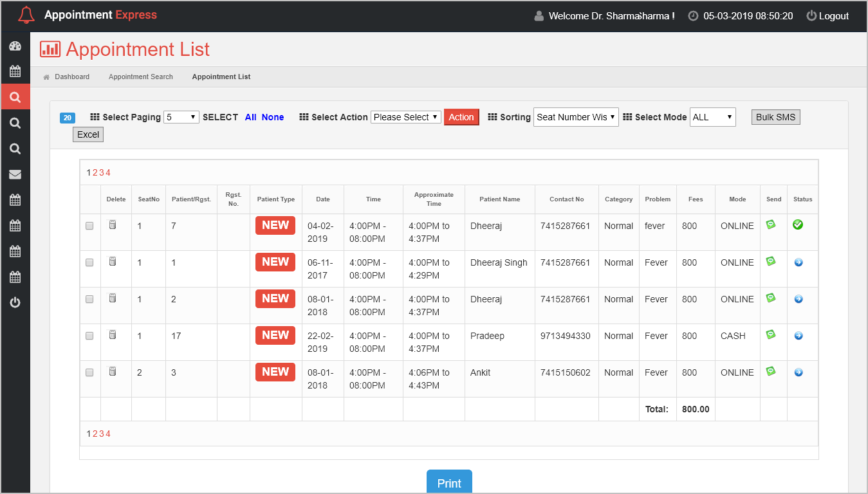Viewport: 868px width, 494px height.
Task: Click green checkmark status for first Dheeraj row
Action: (798, 224)
